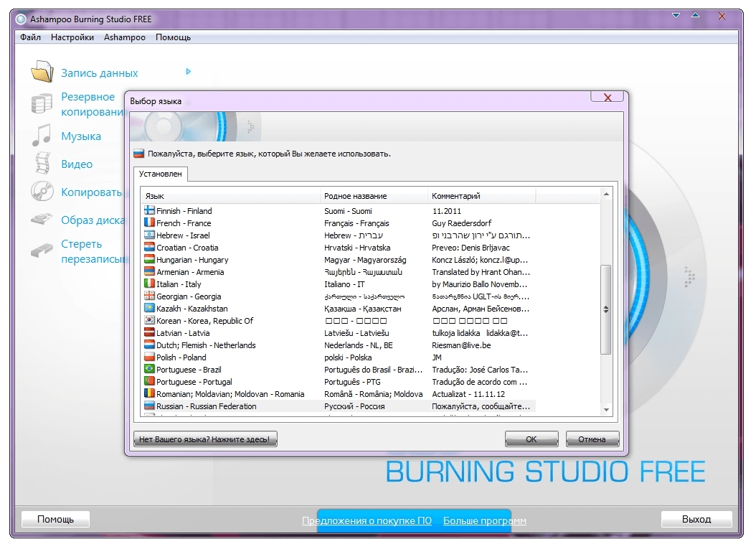
Task: Click the folder icon beside Запись данных
Action: pos(42,72)
